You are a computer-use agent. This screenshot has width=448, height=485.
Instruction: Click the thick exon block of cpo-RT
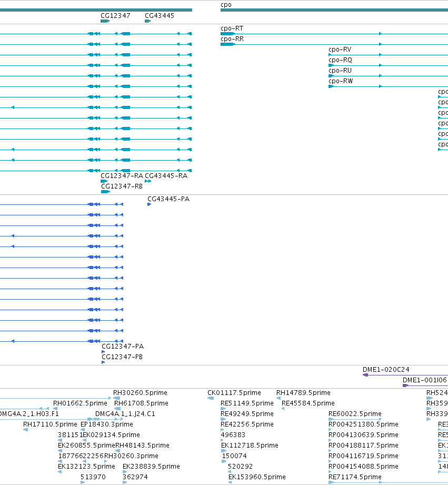coord(227,34)
